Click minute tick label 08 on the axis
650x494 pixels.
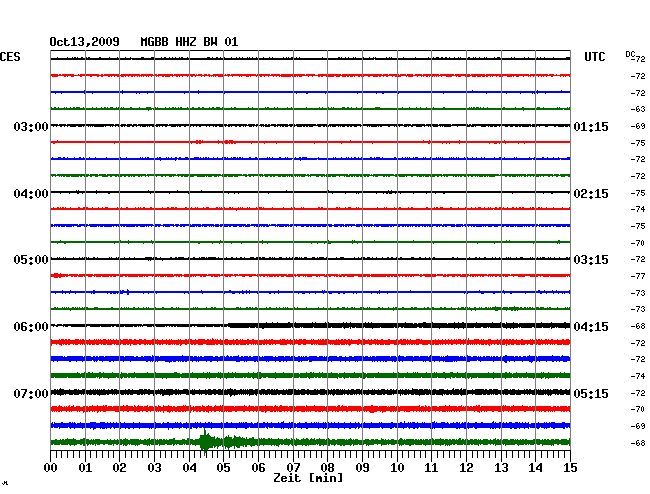click(327, 467)
